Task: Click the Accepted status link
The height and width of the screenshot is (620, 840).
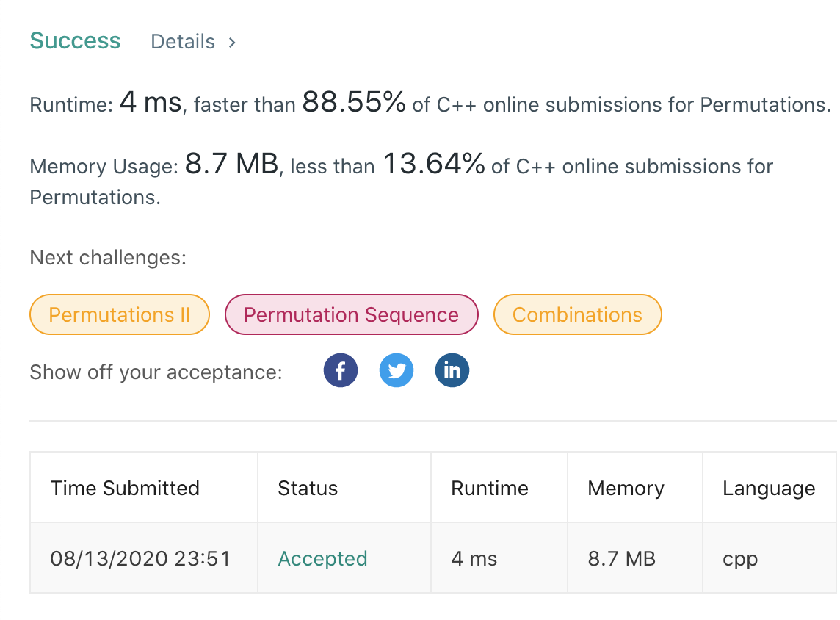Action: [322, 559]
